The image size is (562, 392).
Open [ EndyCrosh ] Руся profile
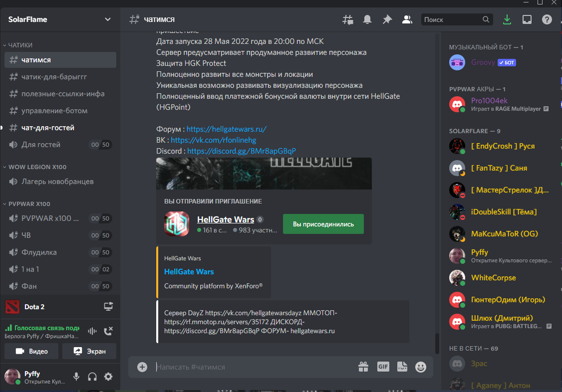pos(501,146)
